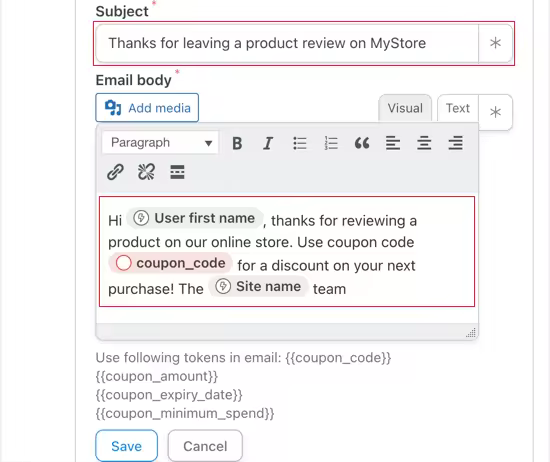Switch to the Visual editor tab

coord(405,108)
